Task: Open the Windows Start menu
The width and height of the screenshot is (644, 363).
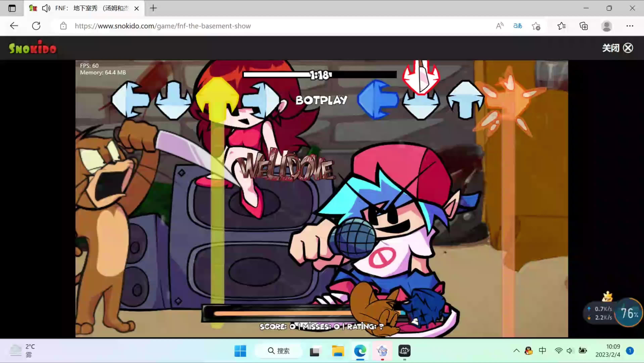Action: click(x=240, y=351)
